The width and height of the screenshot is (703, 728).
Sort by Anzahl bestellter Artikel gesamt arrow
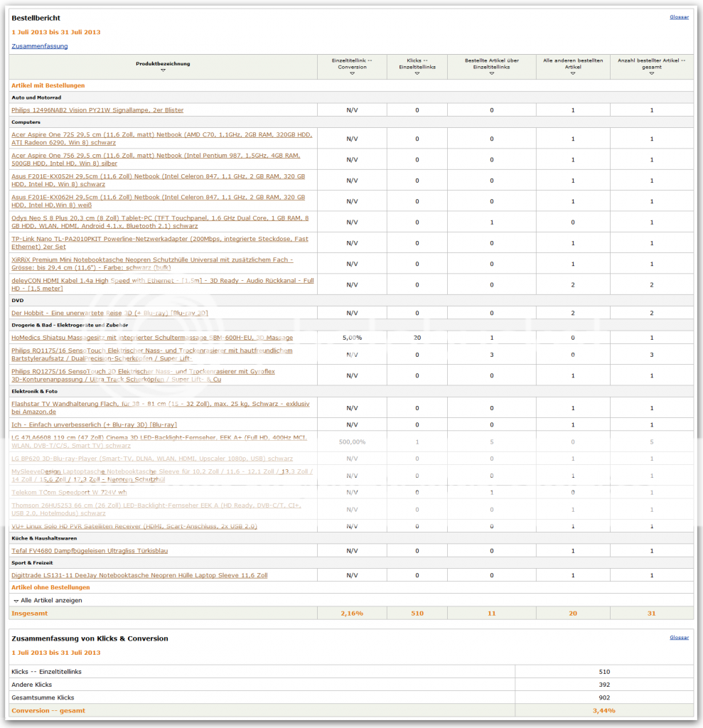click(651, 73)
